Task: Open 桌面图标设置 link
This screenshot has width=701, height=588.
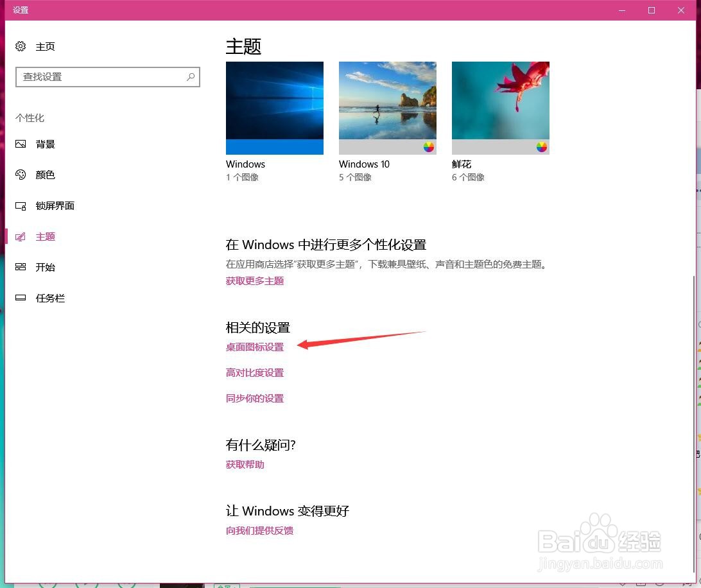Action: (255, 347)
